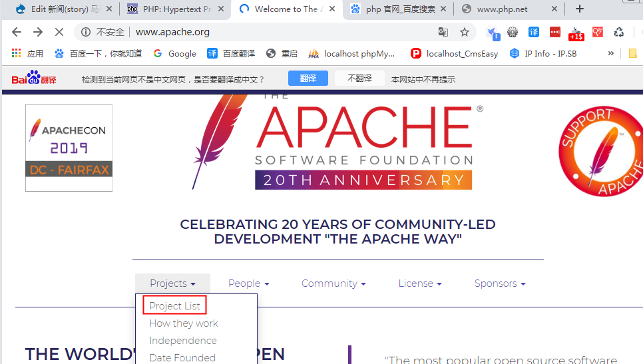Click the Apache 20th Anniversary logo
Screen dimensions: 643x364
pos(338,142)
